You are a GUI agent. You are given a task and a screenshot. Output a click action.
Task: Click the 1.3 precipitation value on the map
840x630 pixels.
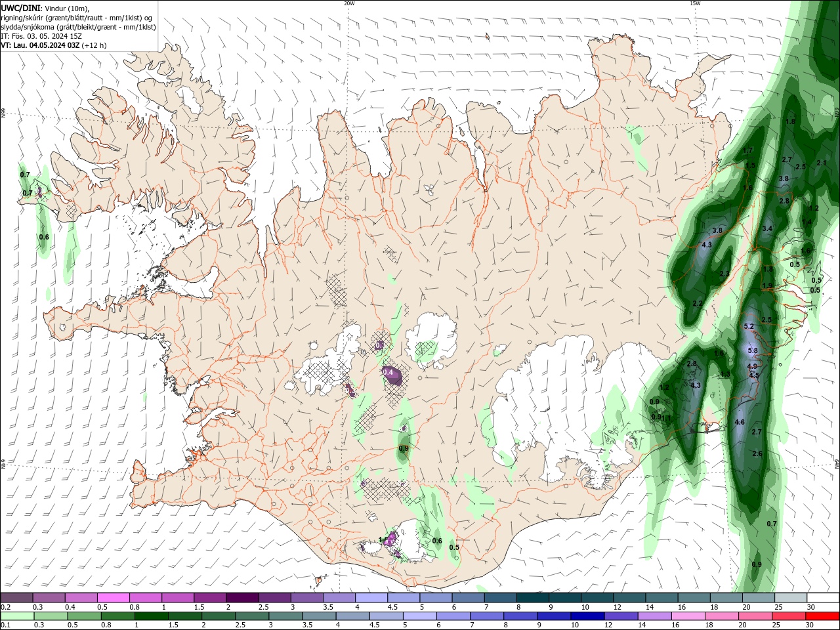click(725, 374)
